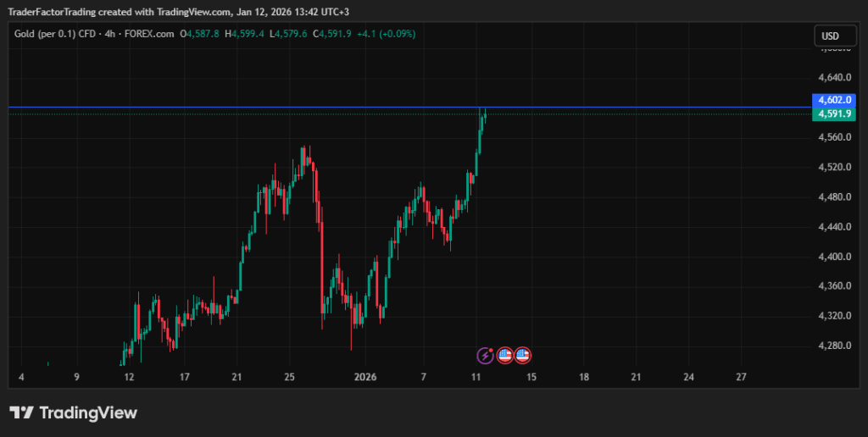Click the blue 4,602.0 price label
868x437 pixels.
pyautogui.click(x=835, y=101)
